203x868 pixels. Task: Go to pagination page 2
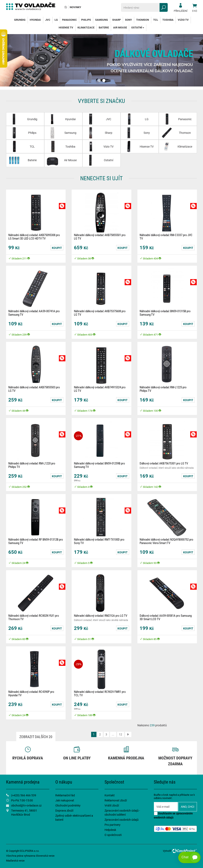(x=100, y=734)
